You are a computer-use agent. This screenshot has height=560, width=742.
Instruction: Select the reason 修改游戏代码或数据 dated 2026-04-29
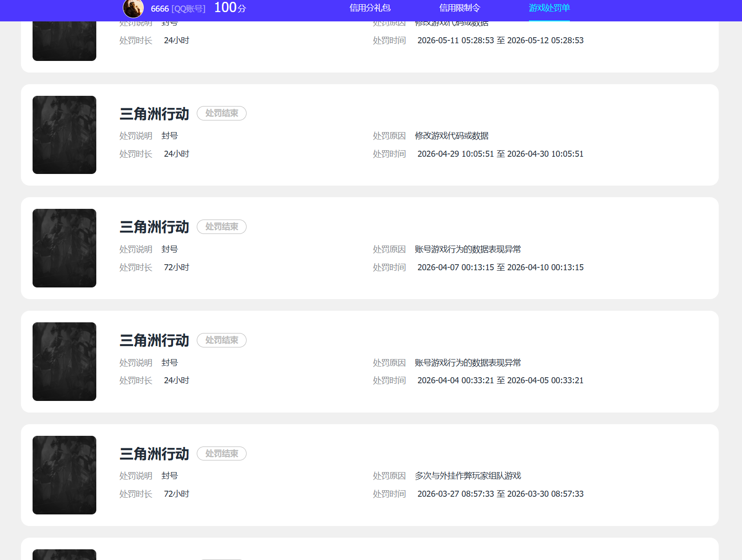[452, 136]
